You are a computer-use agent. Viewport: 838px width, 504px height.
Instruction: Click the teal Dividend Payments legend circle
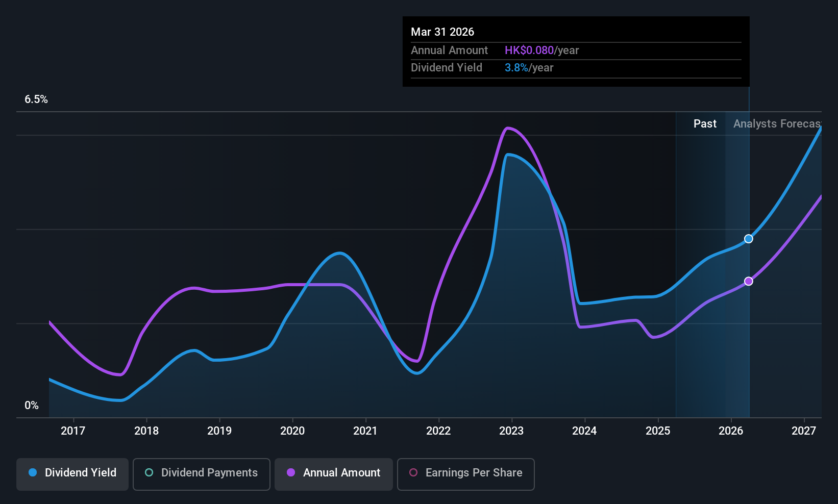pos(149,473)
